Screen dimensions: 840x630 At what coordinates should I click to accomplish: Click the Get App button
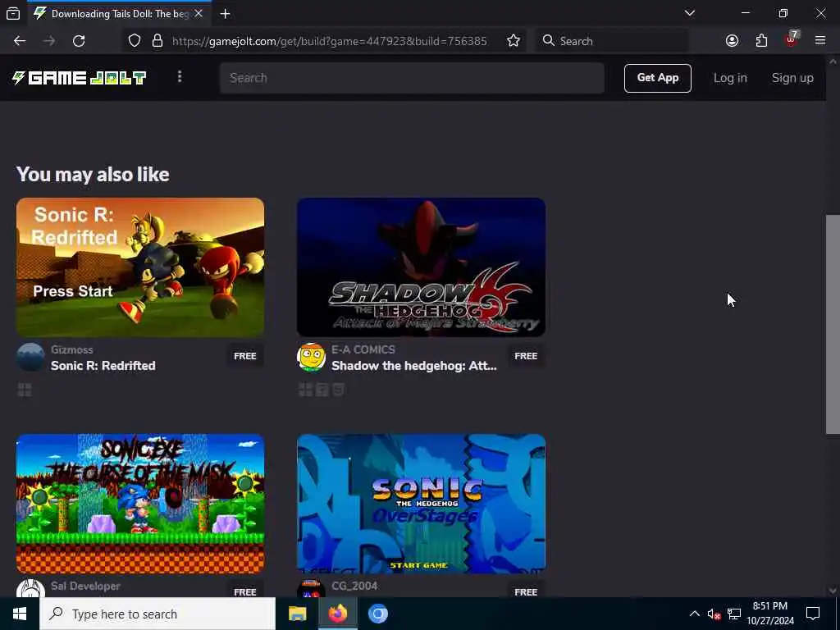pyautogui.click(x=657, y=78)
